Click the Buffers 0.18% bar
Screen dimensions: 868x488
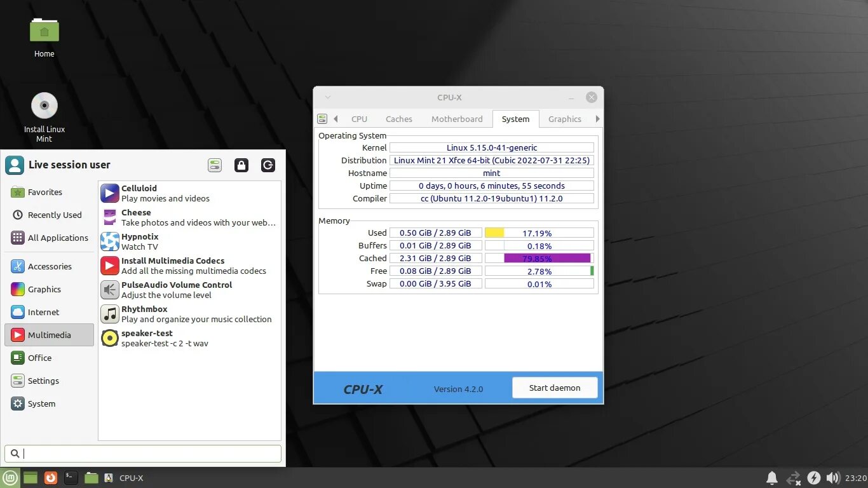tap(539, 245)
